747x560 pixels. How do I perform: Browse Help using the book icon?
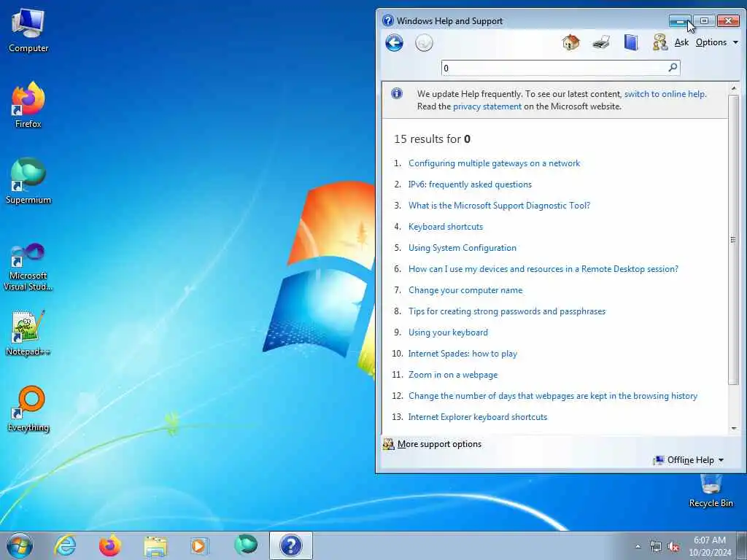tap(631, 42)
